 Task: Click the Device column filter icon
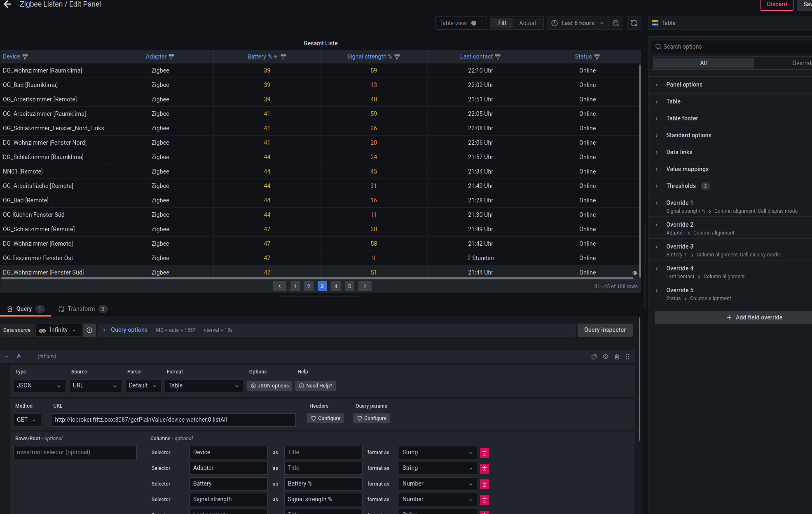coord(25,57)
